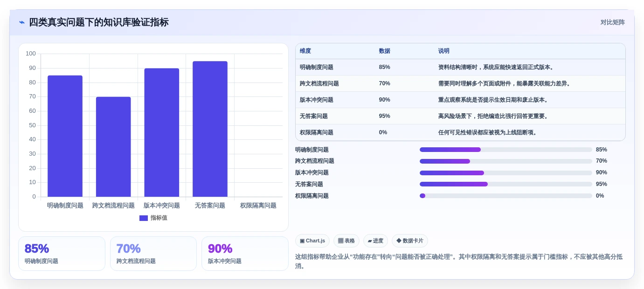This screenshot has width=644, height=289.
Task: Click the 90% table cell
Action: click(385, 100)
